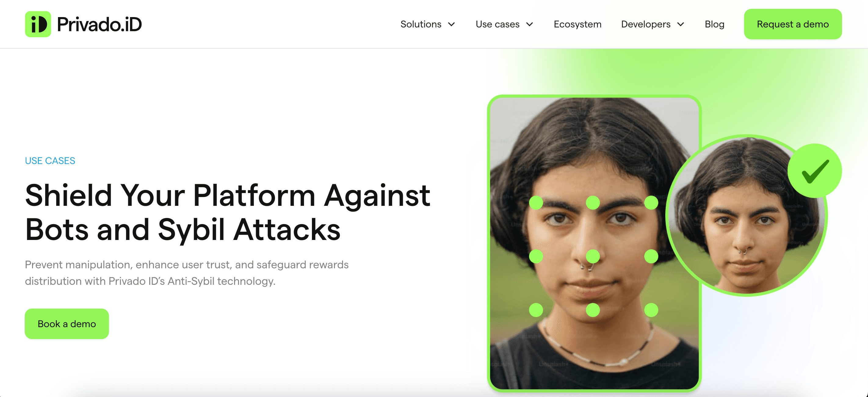
Task: Click the Shield Your Platform headline
Action: [x=227, y=212]
